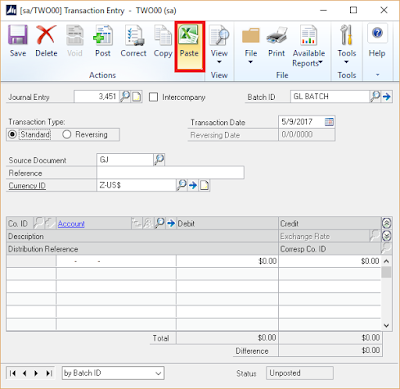
Task: Click the Reference text field
Action: [x=170, y=173]
